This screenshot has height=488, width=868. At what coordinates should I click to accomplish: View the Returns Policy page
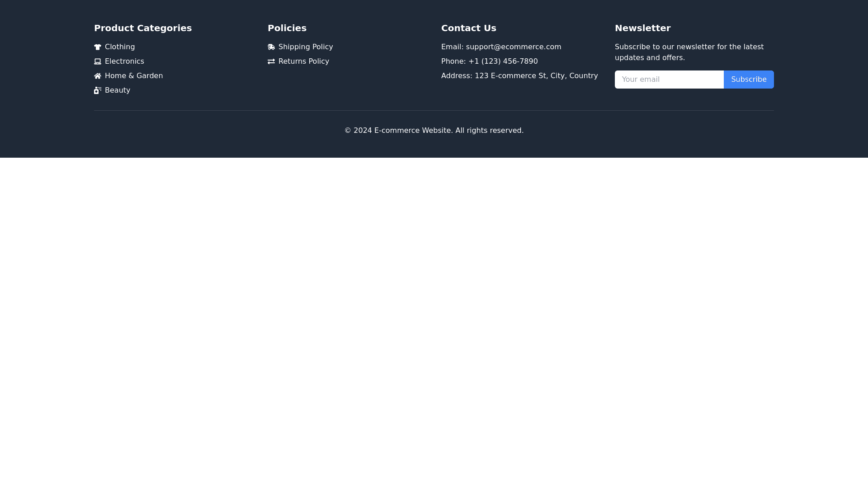pos(304,61)
